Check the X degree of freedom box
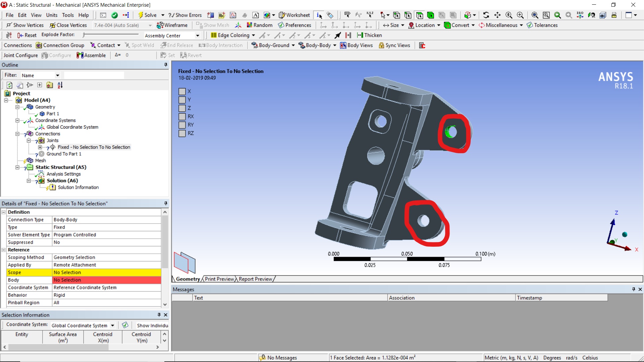Screen dimensions: 644x362 click(x=182, y=91)
